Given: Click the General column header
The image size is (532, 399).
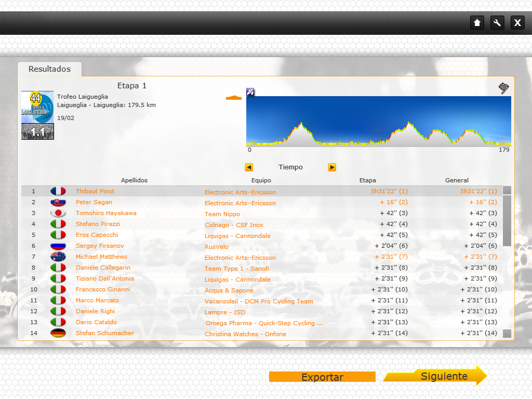Looking at the screenshot, I should tap(457, 180).
